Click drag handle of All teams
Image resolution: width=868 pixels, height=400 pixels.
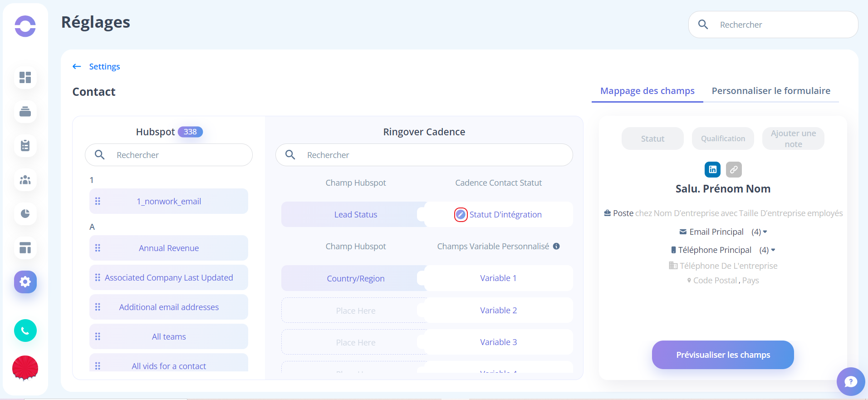pos(98,336)
